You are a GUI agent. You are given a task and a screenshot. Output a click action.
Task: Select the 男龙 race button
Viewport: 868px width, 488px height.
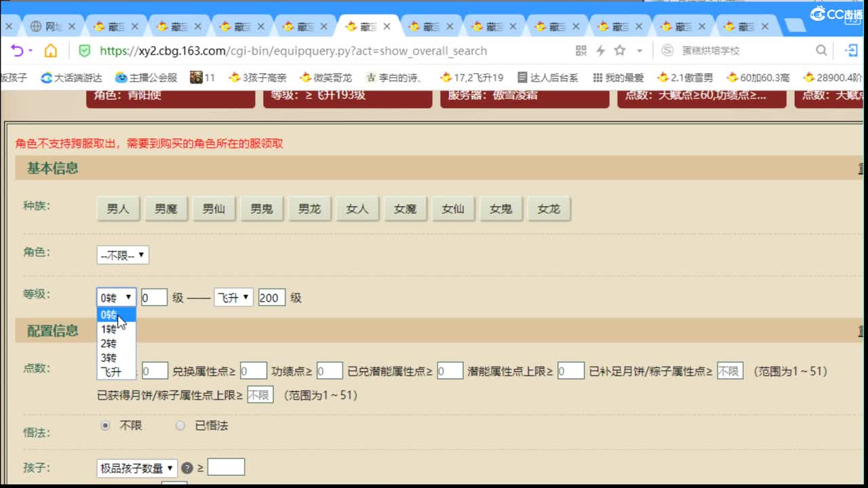pos(310,209)
